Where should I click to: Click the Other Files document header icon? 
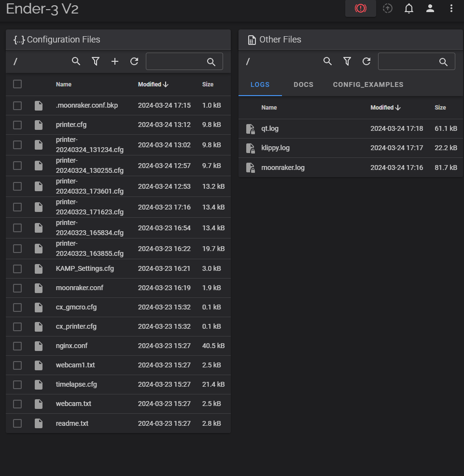coord(252,40)
